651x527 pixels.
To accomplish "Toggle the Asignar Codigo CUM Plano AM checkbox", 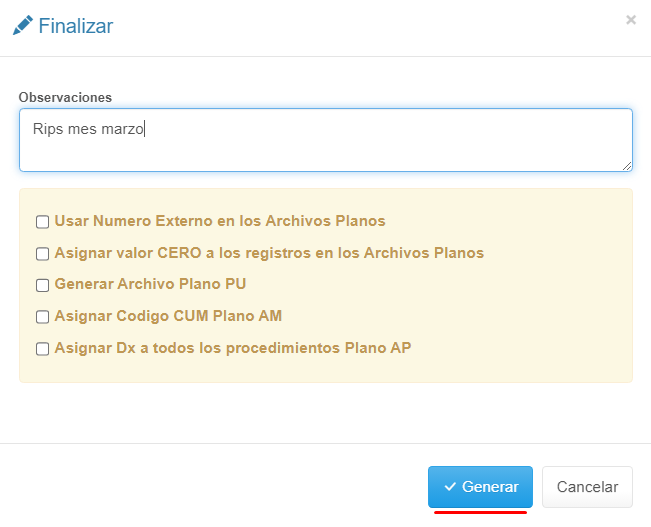I will [x=43, y=317].
